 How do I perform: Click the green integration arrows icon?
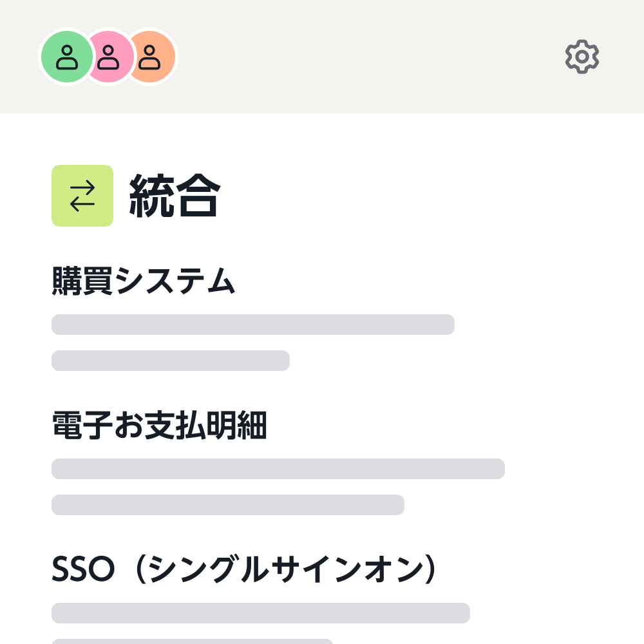pyautogui.click(x=82, y=196)
